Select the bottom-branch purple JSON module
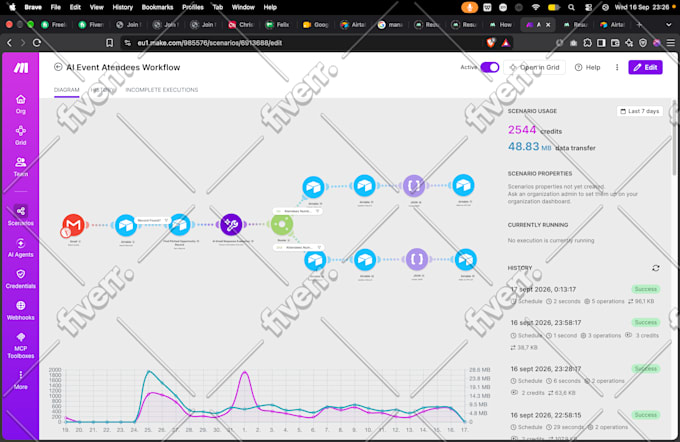The image size is (680, 442). point(416,259)
